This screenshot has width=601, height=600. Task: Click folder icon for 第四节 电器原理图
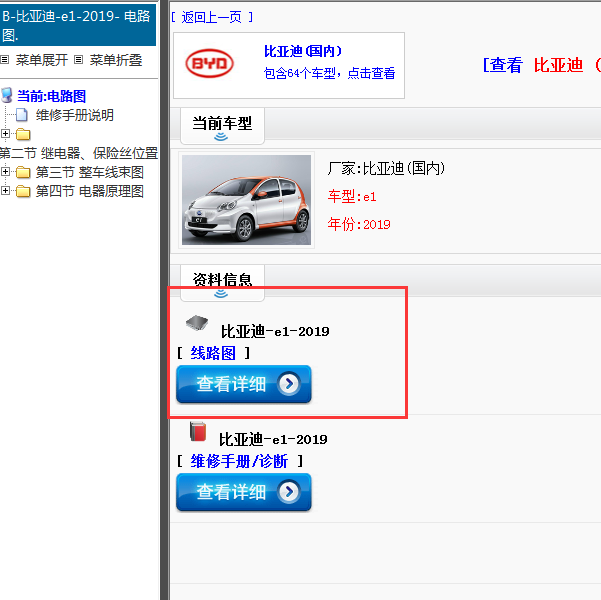click(23, 191)
